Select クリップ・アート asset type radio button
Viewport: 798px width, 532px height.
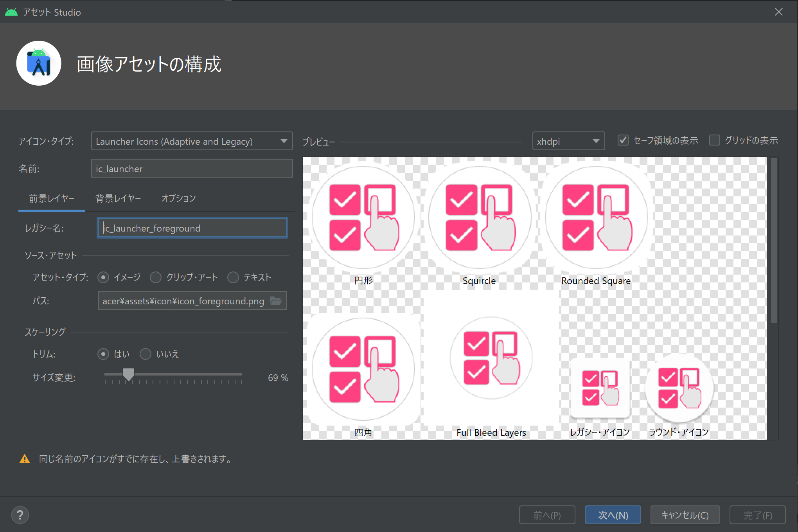coord(156,277)
